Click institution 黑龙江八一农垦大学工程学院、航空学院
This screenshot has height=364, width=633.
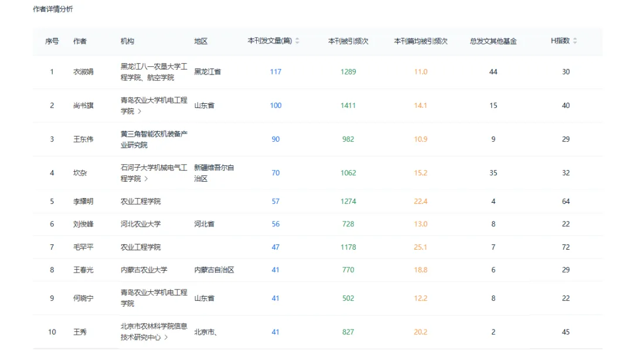[x=154, y=72]
